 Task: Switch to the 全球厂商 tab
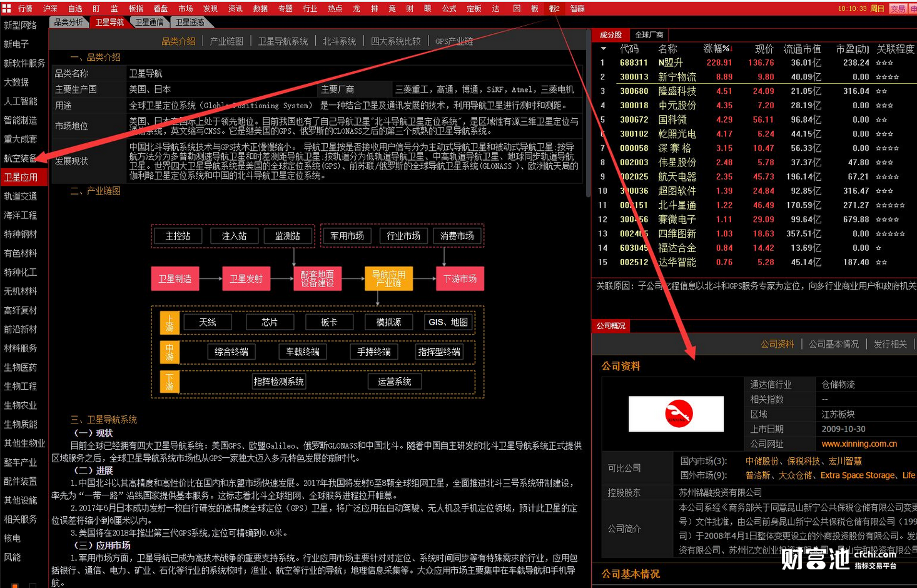coord(649,35)
